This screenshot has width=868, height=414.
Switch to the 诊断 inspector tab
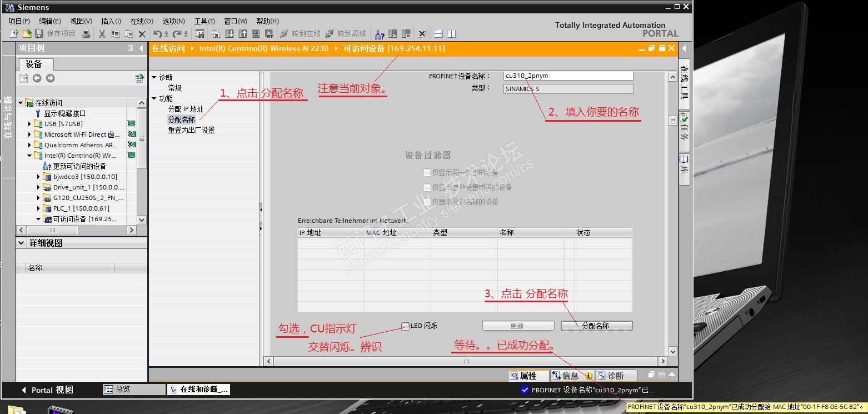(616, 376)
